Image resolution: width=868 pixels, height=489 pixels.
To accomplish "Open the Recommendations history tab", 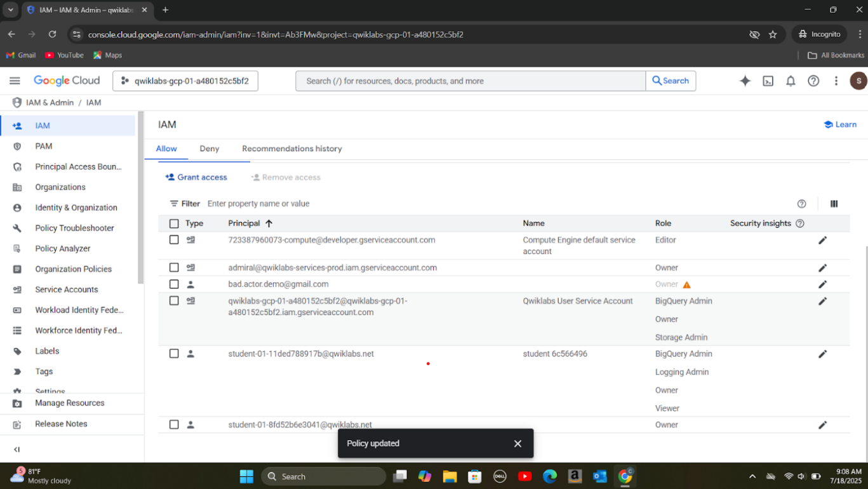I will click(x=291, y=149).
